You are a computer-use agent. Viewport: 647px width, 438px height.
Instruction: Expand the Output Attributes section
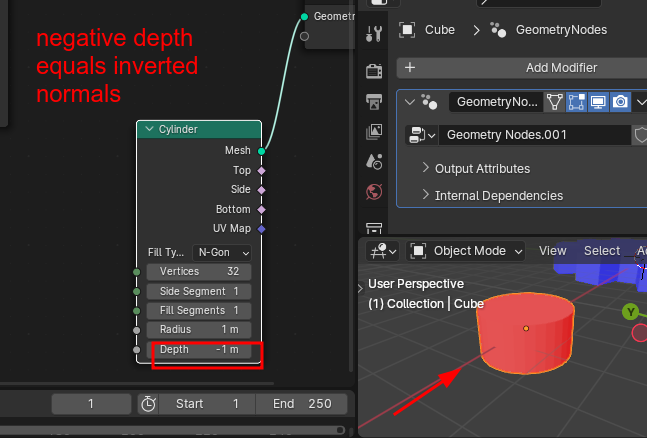pos(482,168)
